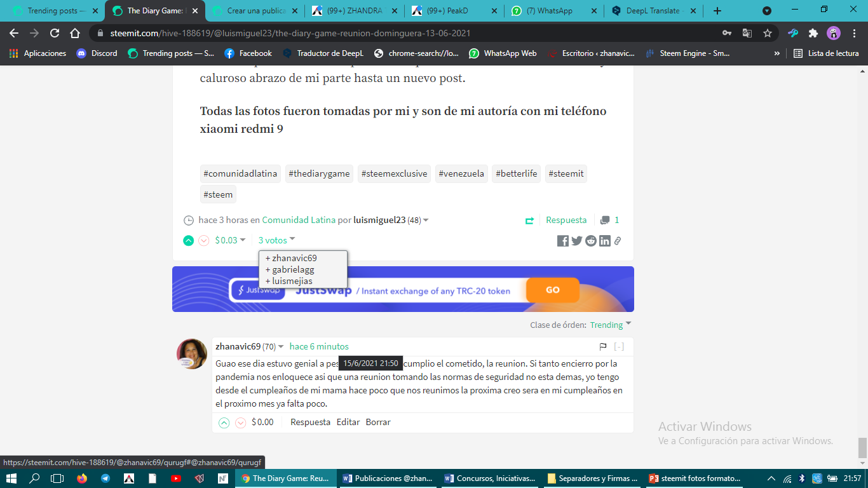Select voter luismejias from votes list

coord(292,281)
